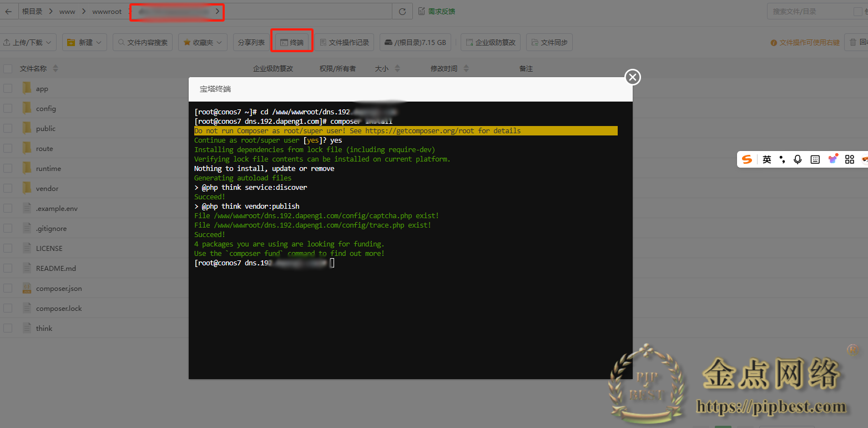Open 分享列表 share list
The image size is (868, 428).
click(250, 42)
